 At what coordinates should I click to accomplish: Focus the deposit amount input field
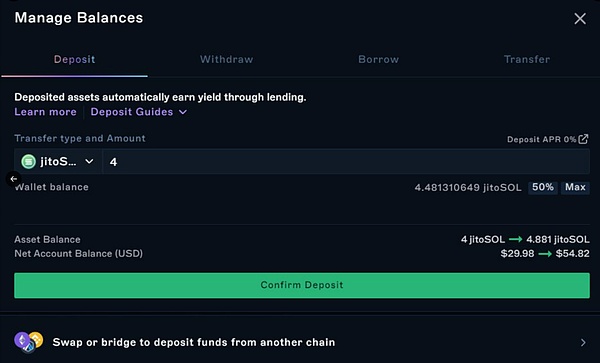(346, 161)
